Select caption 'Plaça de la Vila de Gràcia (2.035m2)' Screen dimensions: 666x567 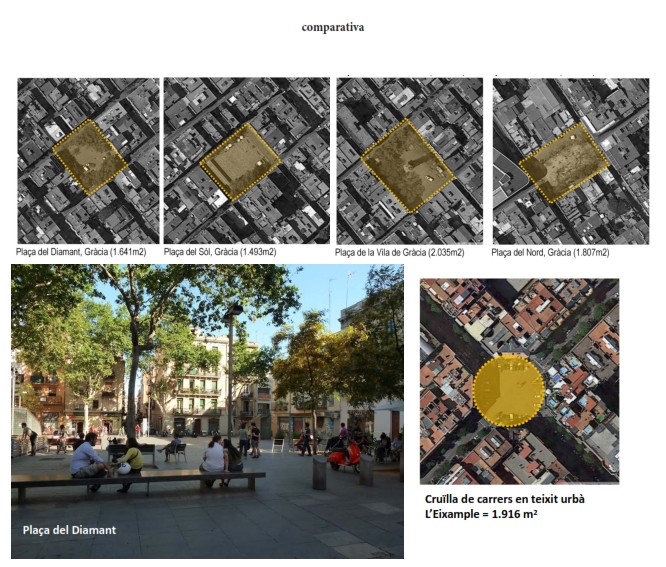pyautogui.click(x=399, y=253)
